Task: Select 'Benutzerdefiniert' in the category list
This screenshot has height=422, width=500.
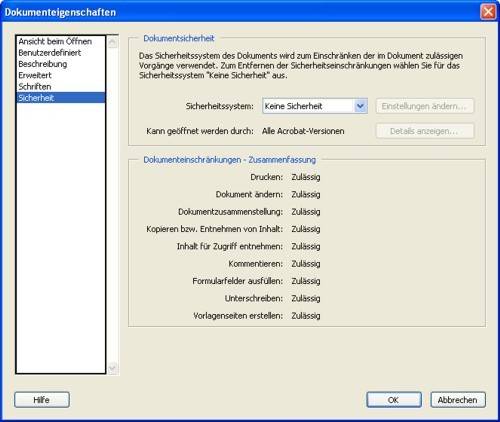Action: pos(50,53)
